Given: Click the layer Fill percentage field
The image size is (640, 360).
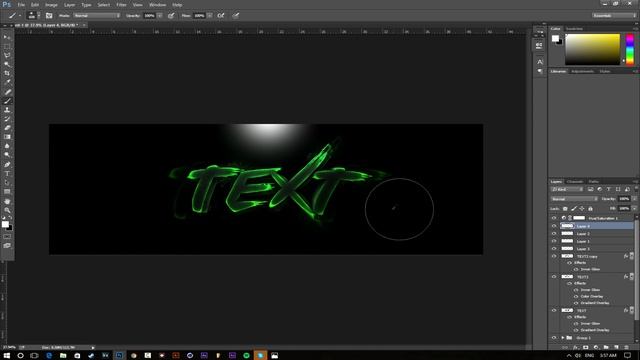Looking at the screenshot, I should 624,209.
